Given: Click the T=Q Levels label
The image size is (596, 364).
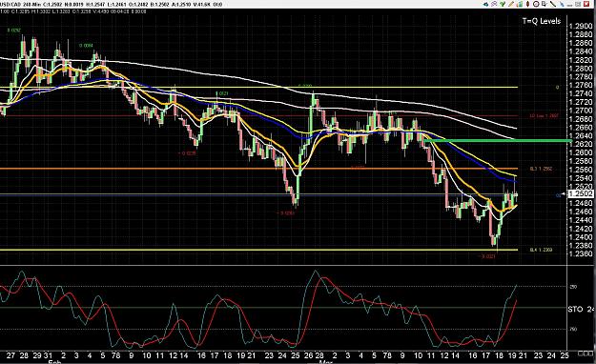Looking at the screenshot, I should (x=542, y=21).
